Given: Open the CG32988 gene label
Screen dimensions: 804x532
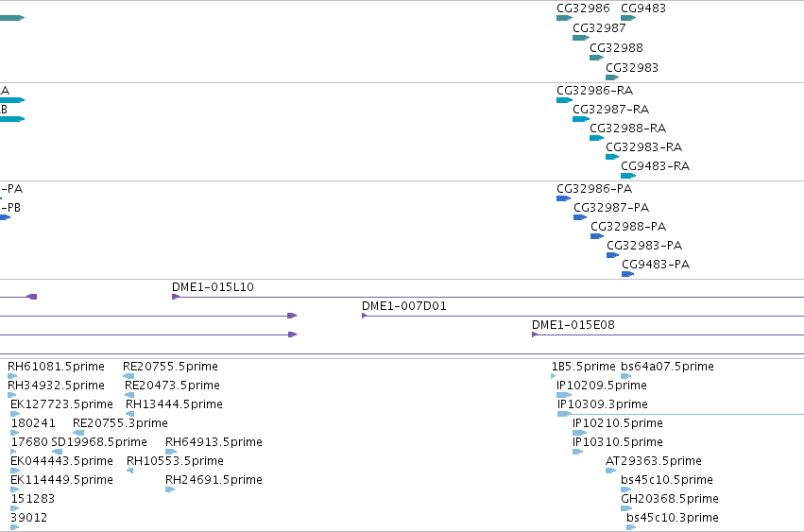Looking at the screenshot, I should [x=616, y=47].
